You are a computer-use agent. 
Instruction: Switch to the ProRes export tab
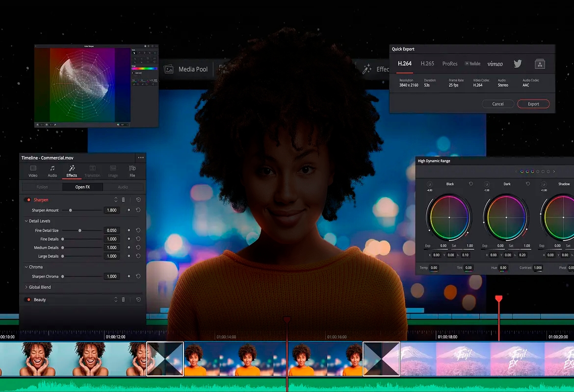pyautogui.click(x=449, y=64)
